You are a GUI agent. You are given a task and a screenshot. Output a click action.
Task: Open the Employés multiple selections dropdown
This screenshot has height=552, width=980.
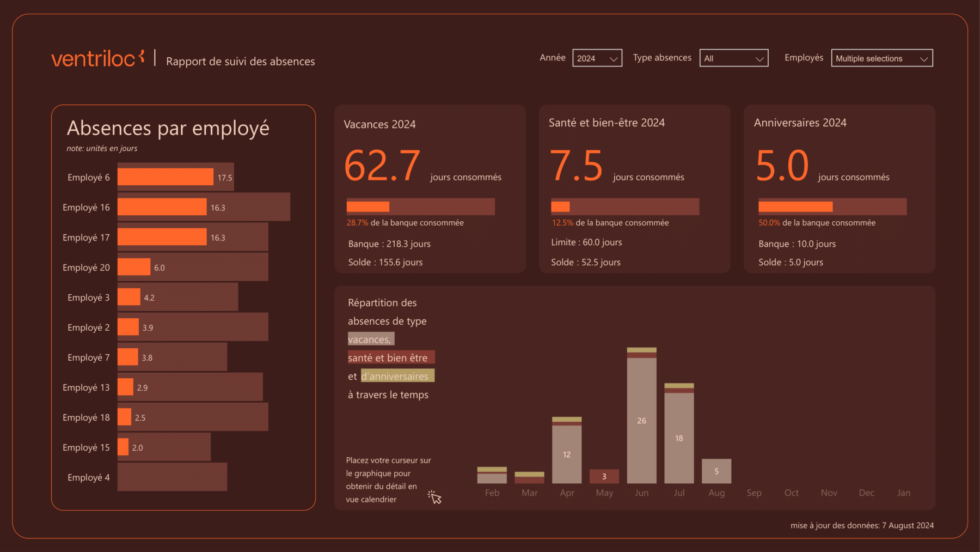coord(881,58)
